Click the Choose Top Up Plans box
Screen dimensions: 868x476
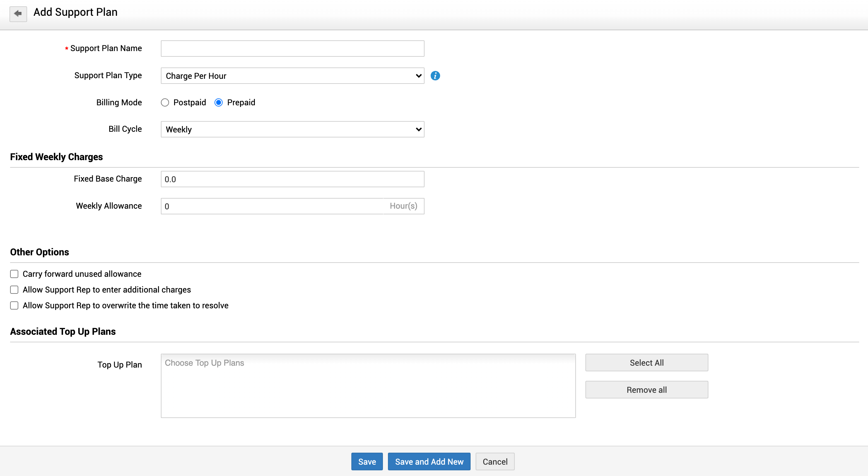click(368, 386)
